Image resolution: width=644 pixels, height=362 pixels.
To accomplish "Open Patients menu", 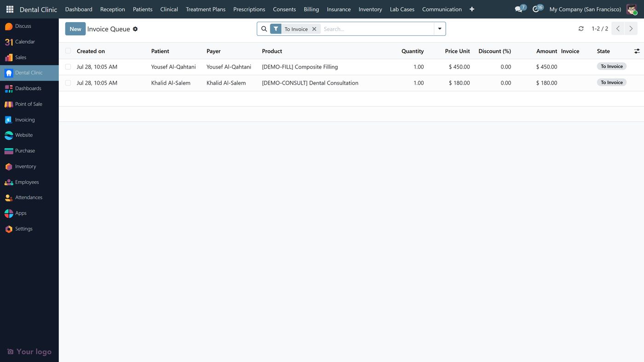I will coord(143,9).
